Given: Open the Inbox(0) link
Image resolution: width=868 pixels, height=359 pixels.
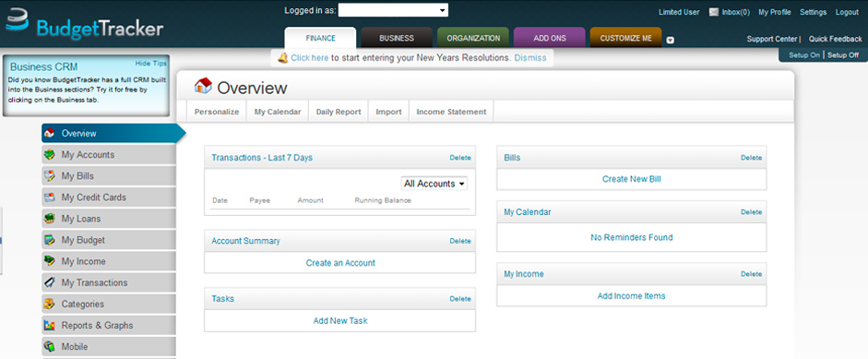Looking at the screenshot, I should (736, 12).
